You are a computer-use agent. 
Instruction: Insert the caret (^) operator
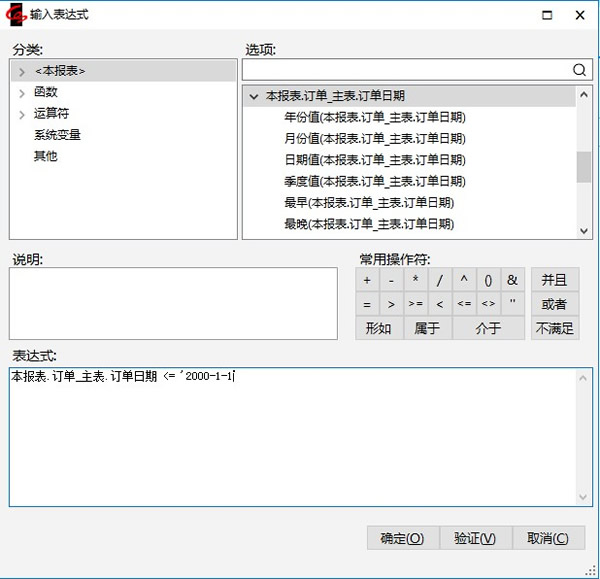(x=464, y=280)
